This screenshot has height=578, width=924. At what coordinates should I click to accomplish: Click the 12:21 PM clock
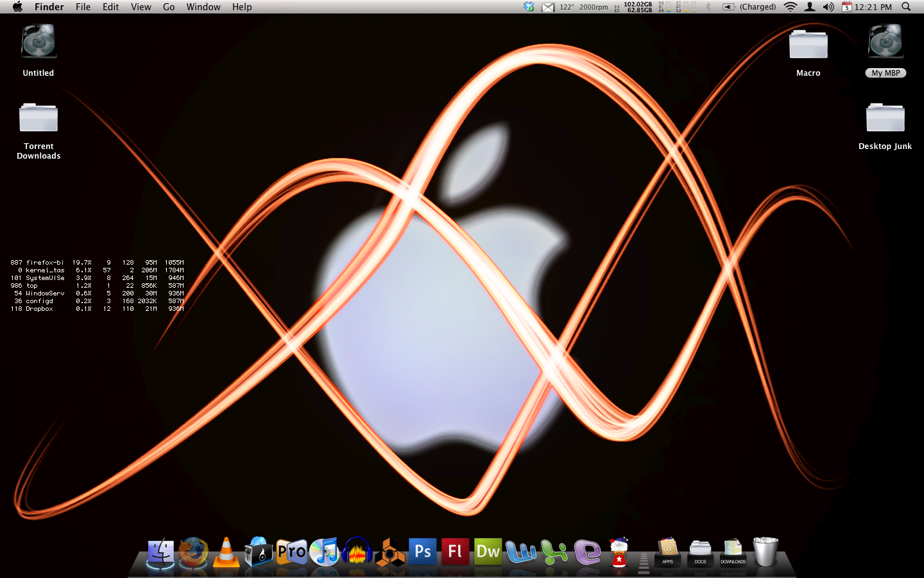873,7
